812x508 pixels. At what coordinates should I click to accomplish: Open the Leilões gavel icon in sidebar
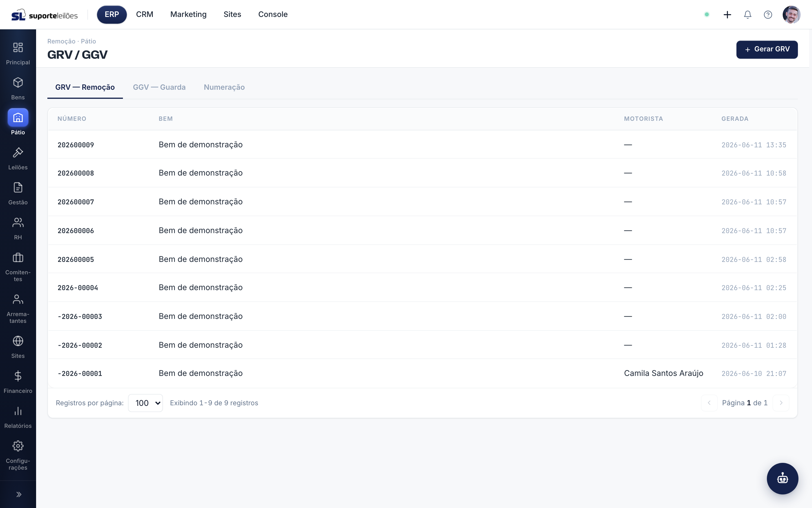[x=18, y=152]
